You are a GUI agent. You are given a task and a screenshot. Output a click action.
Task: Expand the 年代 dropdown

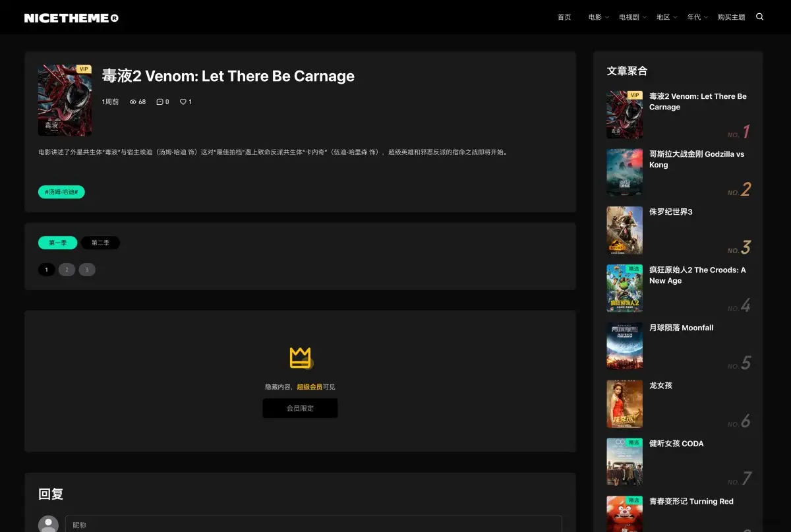694,16
